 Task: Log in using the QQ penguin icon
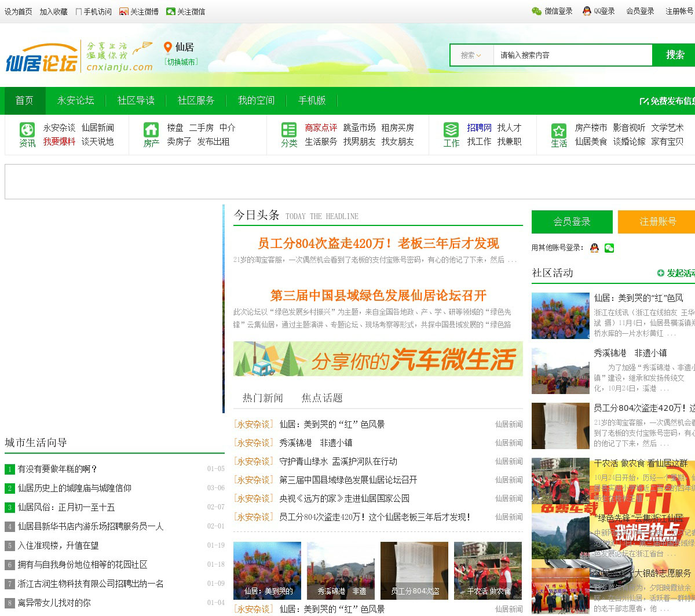[594, 248]
